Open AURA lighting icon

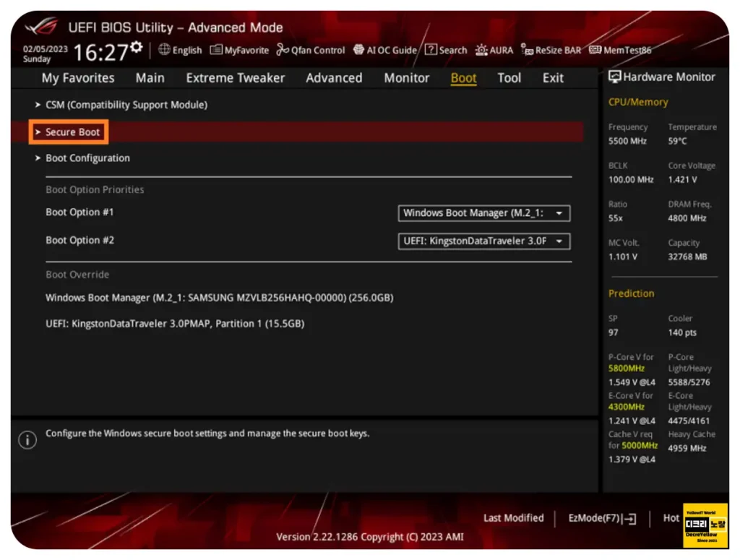481,50
